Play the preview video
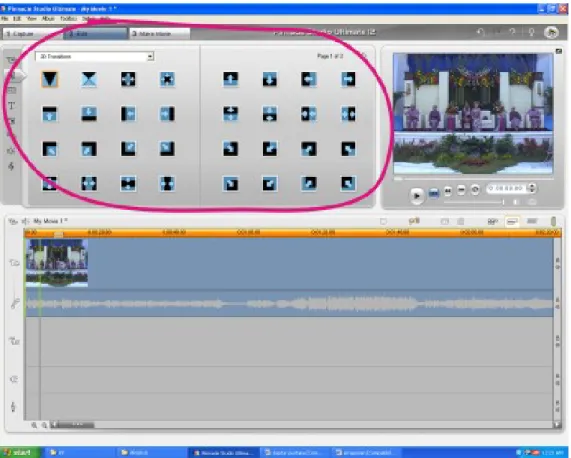571x458 pixels. (417, 196)
